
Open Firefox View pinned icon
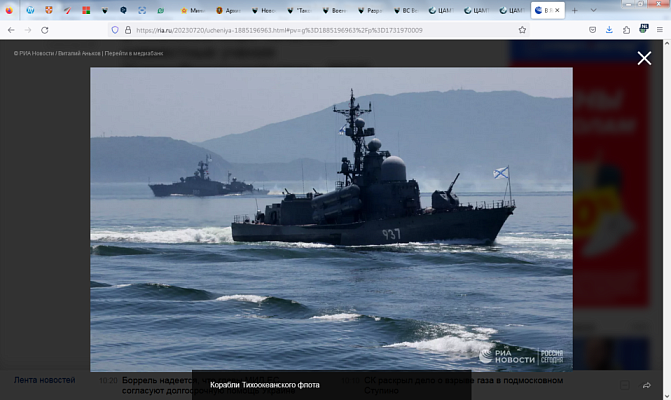[9, 10]
